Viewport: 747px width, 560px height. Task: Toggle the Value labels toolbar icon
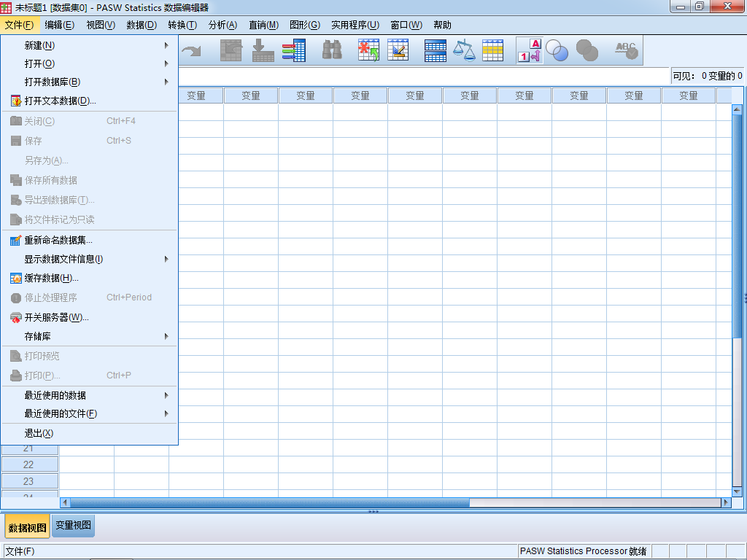coord(530,50)
